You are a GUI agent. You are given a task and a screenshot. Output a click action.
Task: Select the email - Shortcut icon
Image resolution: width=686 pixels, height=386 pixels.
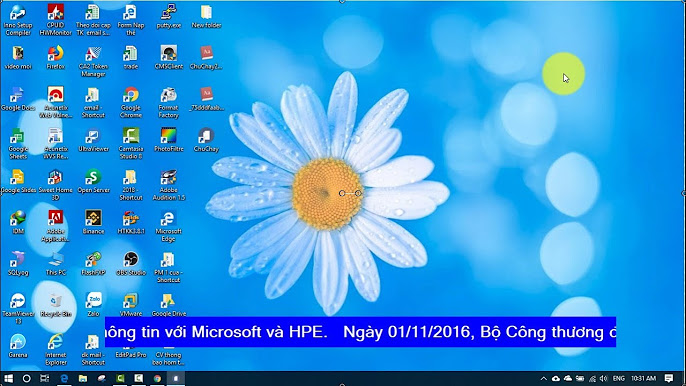coord(93,102)
